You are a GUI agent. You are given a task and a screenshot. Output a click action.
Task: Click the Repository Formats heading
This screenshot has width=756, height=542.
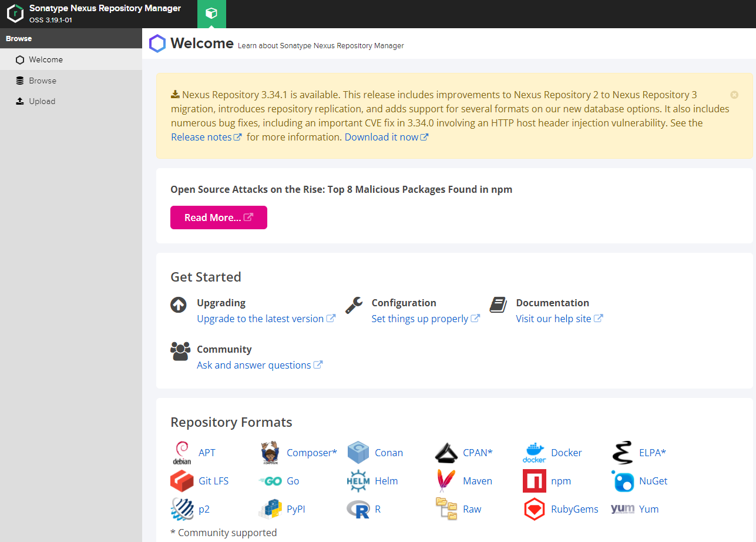click(x=231, y=422)
